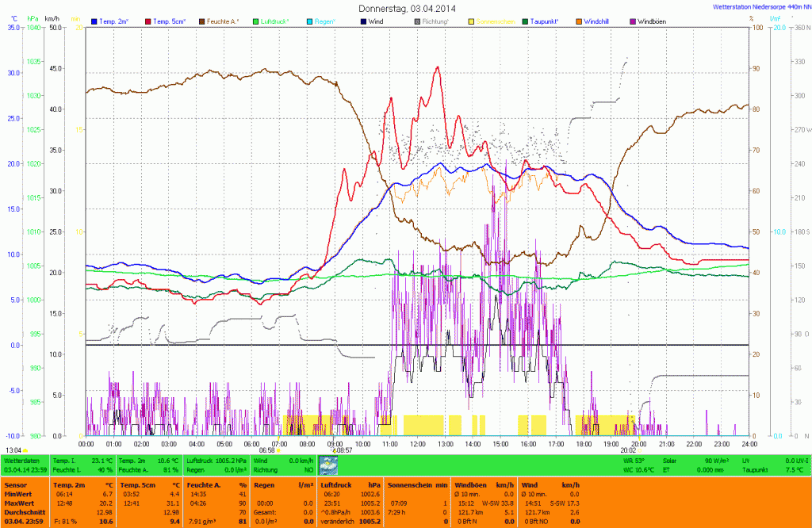Viewport: 812px width, 528px height.
Task: Click the 'veränderlich' pressure trend text
Action: tap(336, 522)
